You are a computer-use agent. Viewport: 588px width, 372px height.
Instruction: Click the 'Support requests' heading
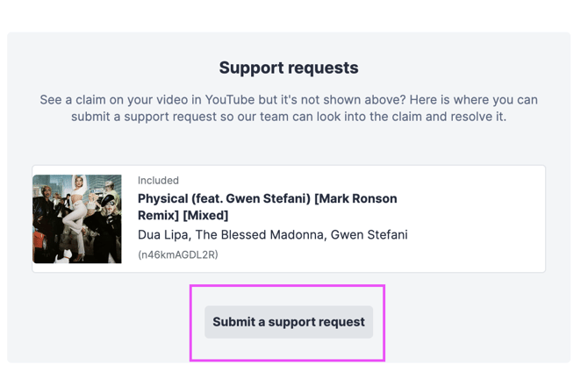[x=289, y=68]
